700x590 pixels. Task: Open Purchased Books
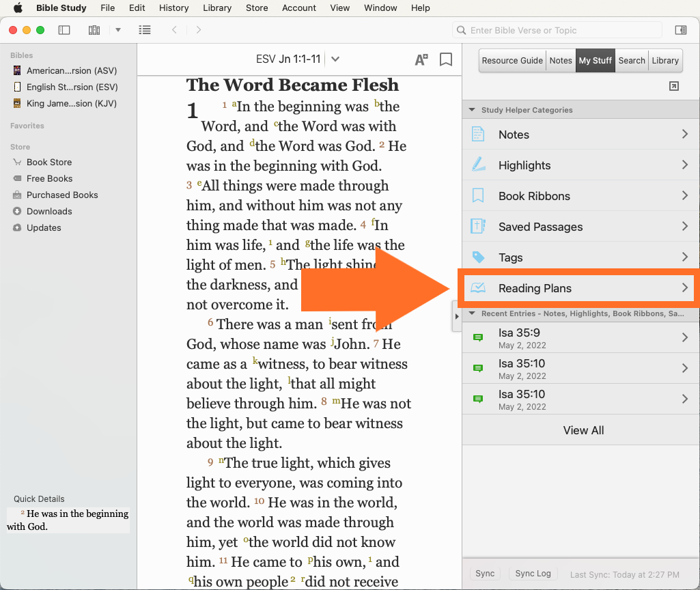[x=62, y=195]
